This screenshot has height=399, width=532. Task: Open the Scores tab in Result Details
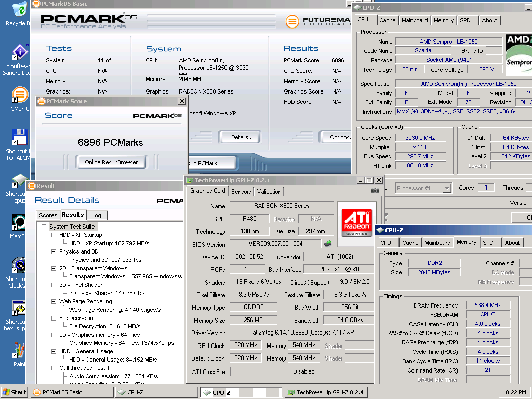click(48, 215)
